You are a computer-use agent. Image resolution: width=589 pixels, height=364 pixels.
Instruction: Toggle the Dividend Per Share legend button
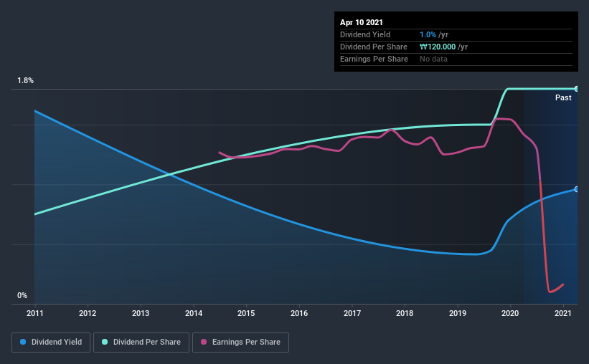coord(141,343)
